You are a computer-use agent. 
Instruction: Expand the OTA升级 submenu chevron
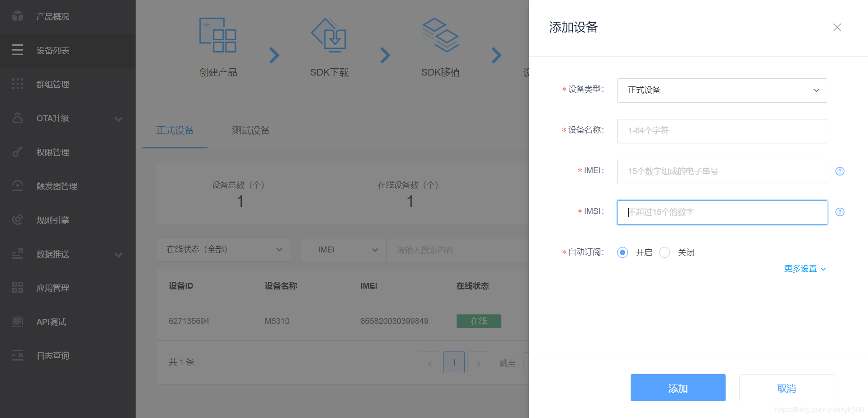(118, 119)
